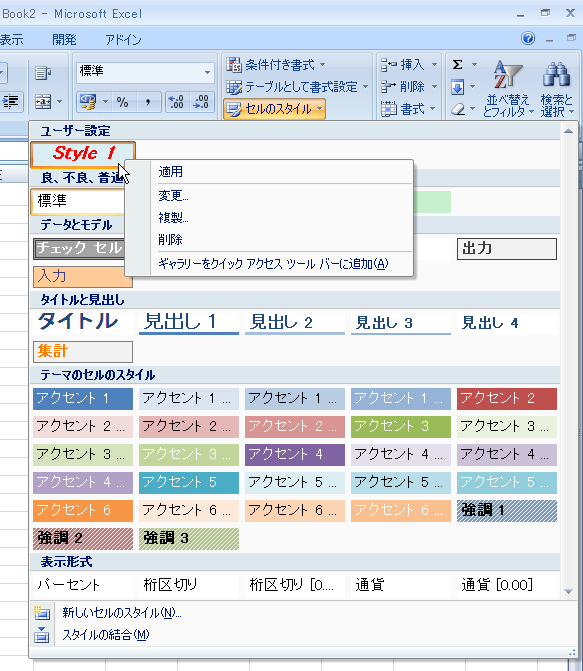Click the Merge Styles icon
This screenshot has height=671, width=583.
[42, 635]
